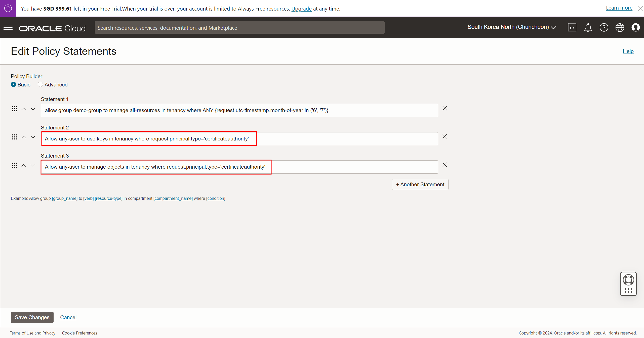Expand the South Korea North region dropdown
The height and width of the screenshot is (338, 644).
pos(511,27)
